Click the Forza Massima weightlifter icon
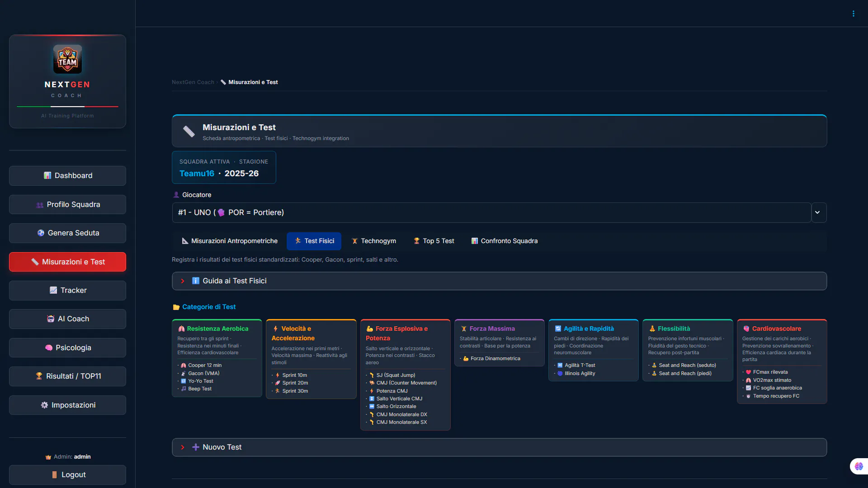The height and width of the screenshot is (488, 868). (x=464, y=329)
